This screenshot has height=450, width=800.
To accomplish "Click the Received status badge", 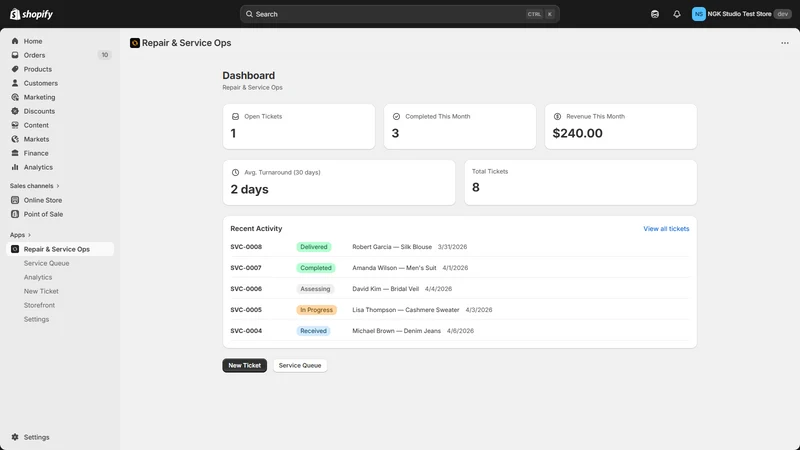I will [313, 331].
